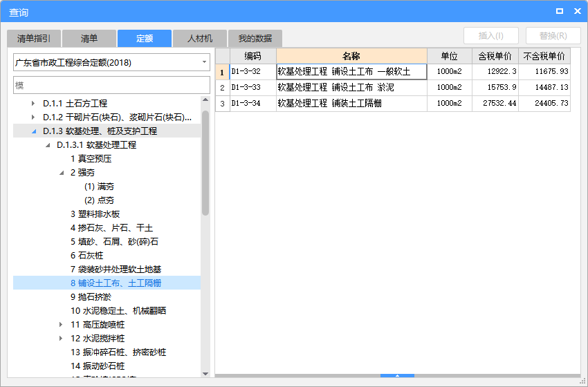Click the tree scrollbar down arrow
The height and width of the screenshot is (387, 588).
click(205, 373)
